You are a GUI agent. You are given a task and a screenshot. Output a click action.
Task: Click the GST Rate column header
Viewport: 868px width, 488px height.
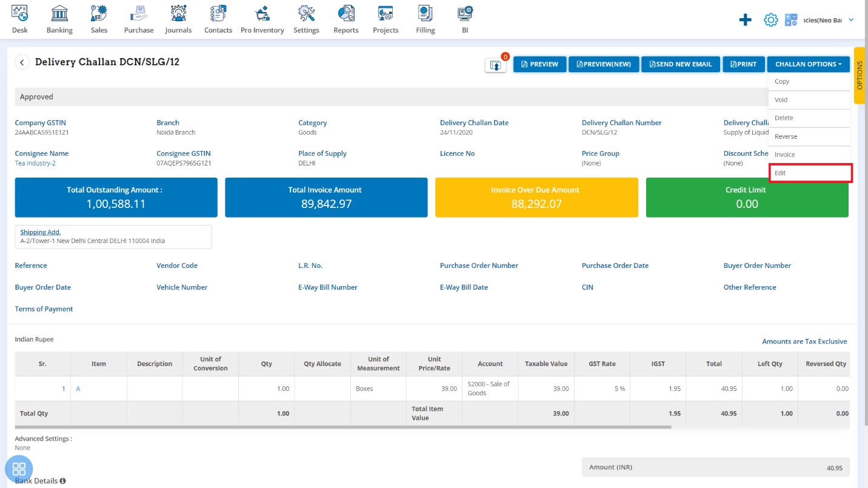[x=602, y=364]
